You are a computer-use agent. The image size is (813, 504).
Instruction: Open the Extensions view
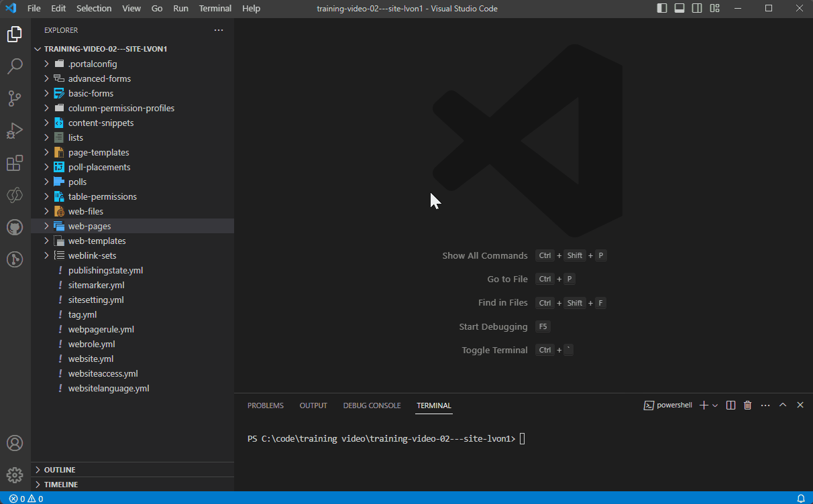(15, 163)
